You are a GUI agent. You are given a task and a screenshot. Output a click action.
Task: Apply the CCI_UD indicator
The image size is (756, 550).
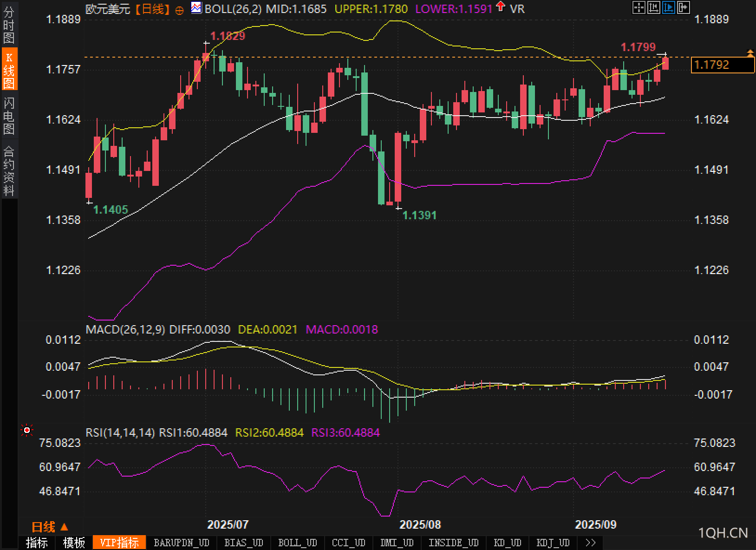click(x=348, y=543)
